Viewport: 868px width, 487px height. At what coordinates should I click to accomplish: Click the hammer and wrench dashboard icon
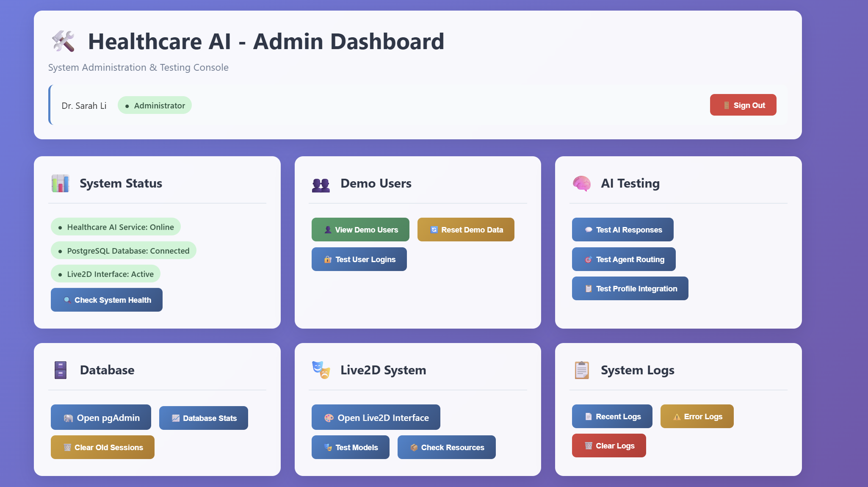click(x=63, y=42)
